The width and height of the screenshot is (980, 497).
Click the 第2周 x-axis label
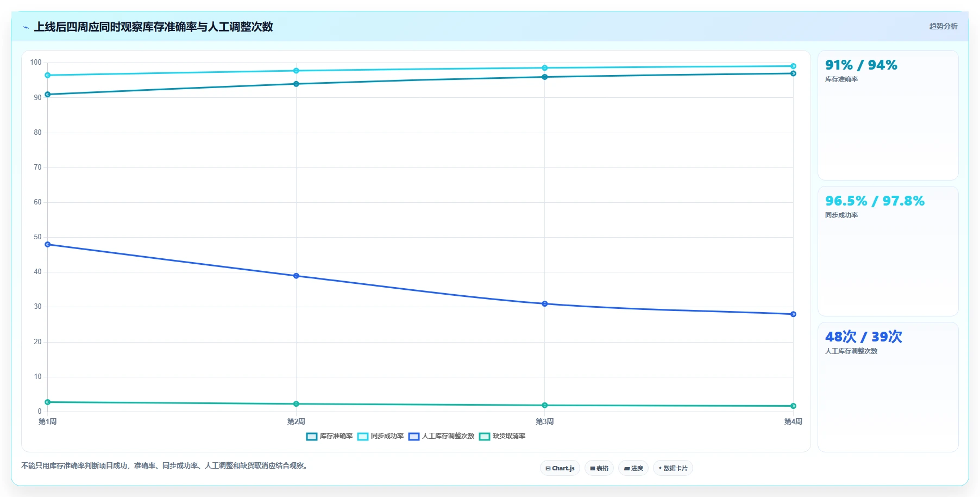point(296,421)
